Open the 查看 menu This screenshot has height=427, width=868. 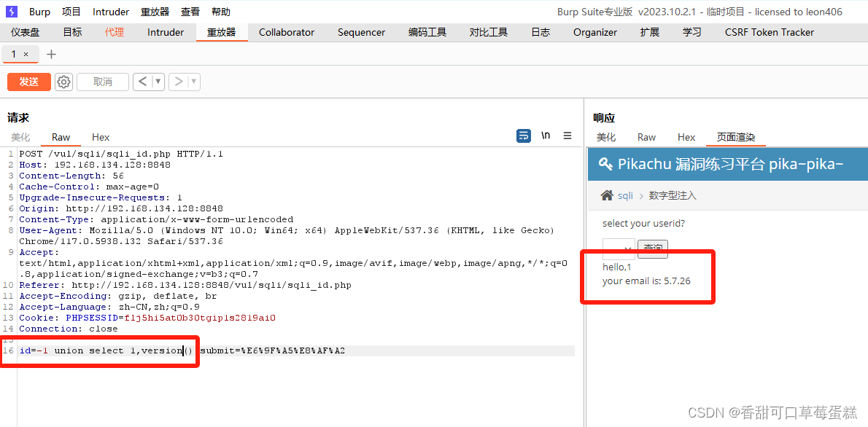click(x=190, y=12)
